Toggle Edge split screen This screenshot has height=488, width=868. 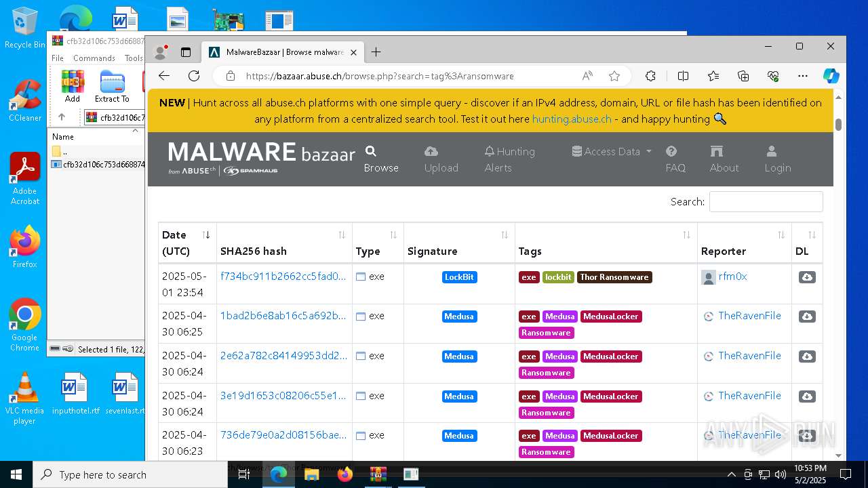[x=683, y=76]
